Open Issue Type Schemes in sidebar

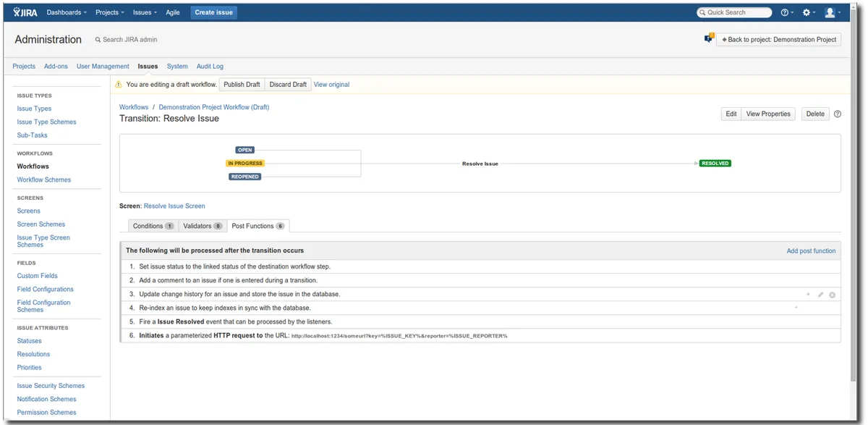click(46, 122)
